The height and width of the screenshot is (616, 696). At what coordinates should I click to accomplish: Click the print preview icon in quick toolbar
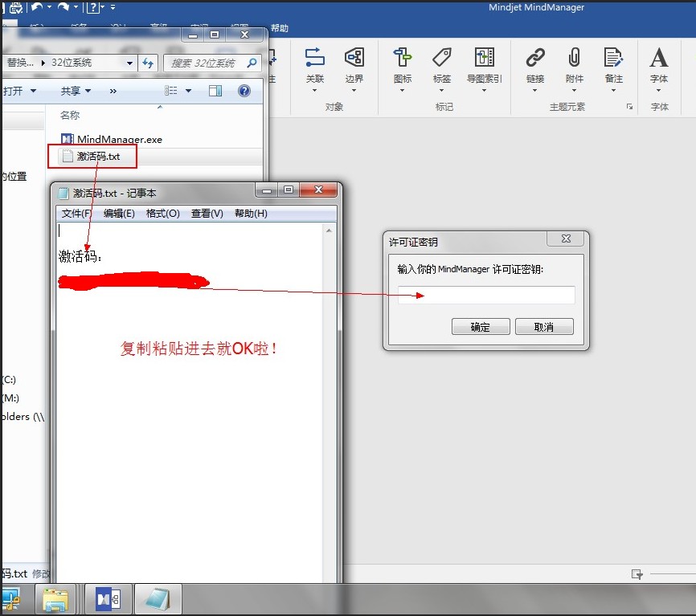point(15,7)
